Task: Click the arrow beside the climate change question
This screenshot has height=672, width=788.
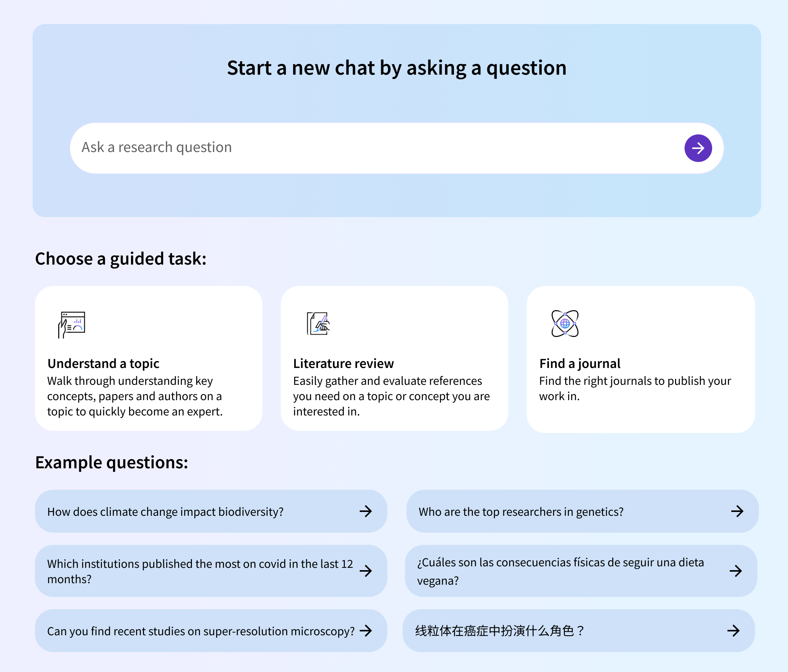Action: click(367, 511)
